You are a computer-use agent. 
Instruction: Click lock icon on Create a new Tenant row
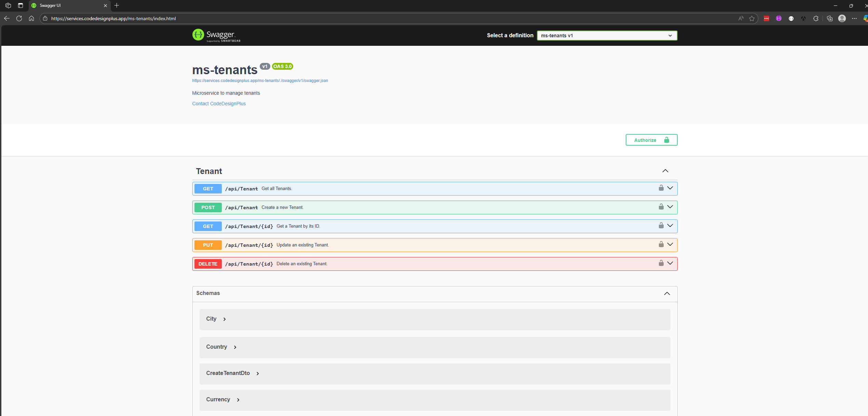661,207
